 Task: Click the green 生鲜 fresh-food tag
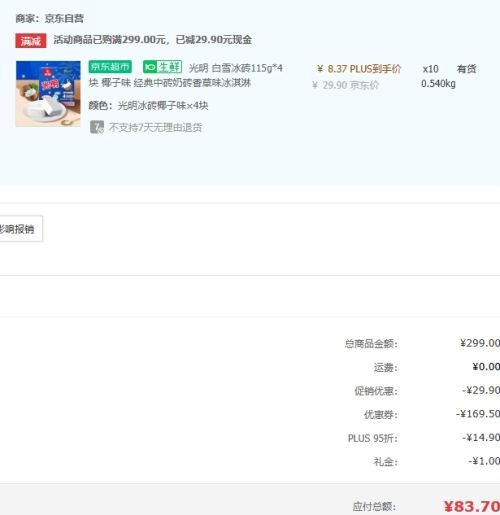162,67
